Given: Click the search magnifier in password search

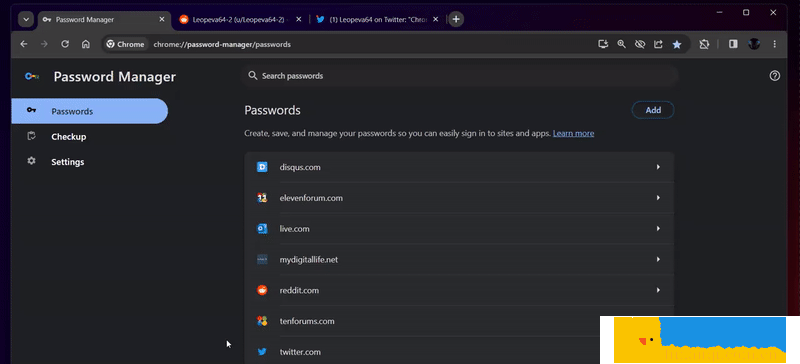Looking at the screenshot, I should [252, 76].
